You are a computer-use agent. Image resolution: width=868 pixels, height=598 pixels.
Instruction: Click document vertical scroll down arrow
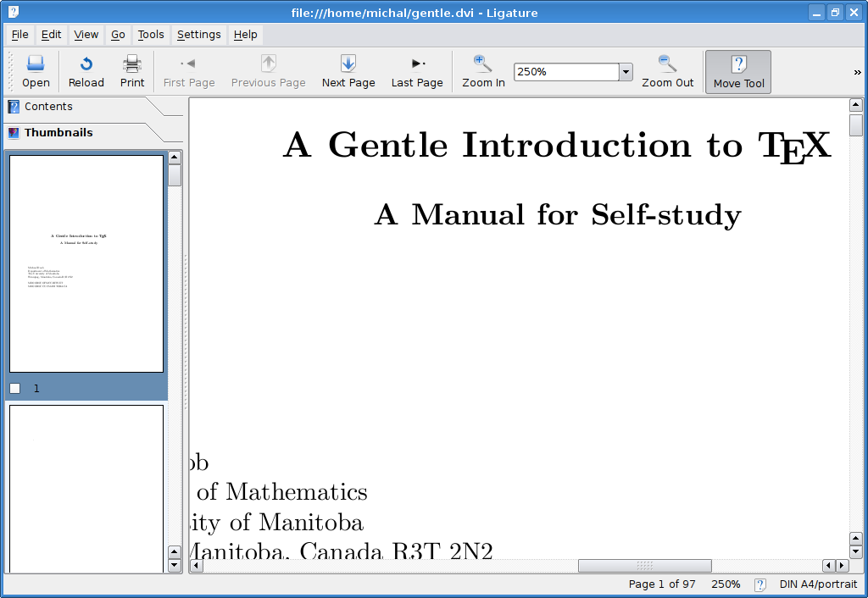click(x=856, y=551)
